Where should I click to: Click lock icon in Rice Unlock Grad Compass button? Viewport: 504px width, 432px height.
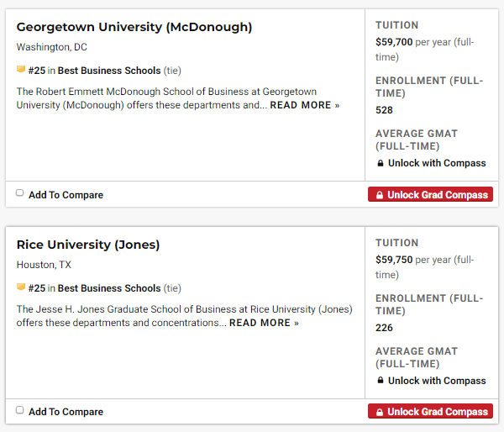coord(379,413)
